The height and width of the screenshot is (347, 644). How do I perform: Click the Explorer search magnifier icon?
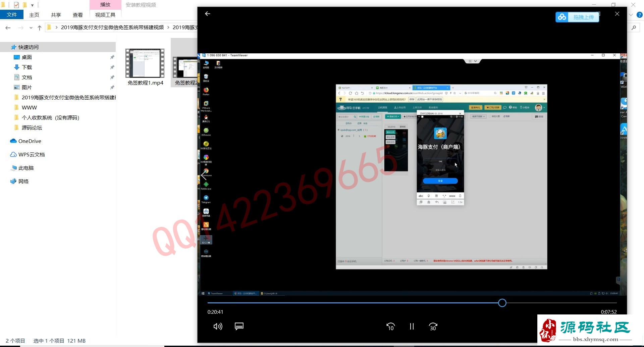[634, 28]
